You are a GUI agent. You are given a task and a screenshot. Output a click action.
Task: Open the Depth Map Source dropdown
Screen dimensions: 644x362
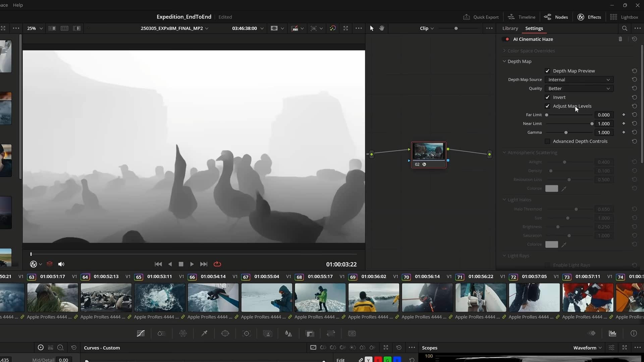point(579,79)
